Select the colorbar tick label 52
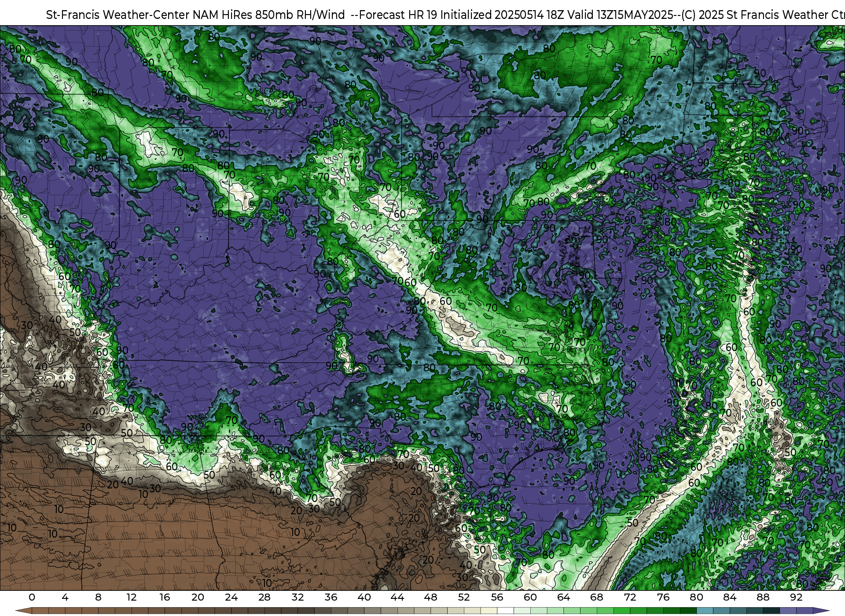845x616 pixels. click(464, 597)
